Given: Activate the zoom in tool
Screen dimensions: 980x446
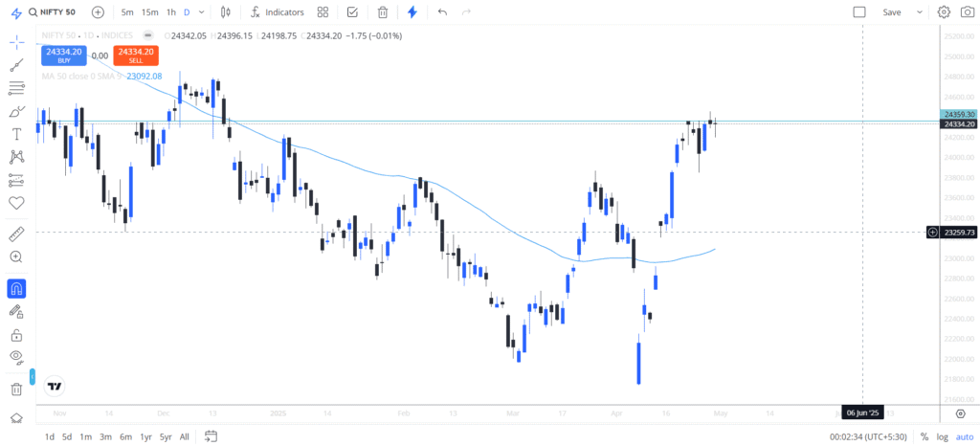Looking at the screenshot, I should 17,256.
